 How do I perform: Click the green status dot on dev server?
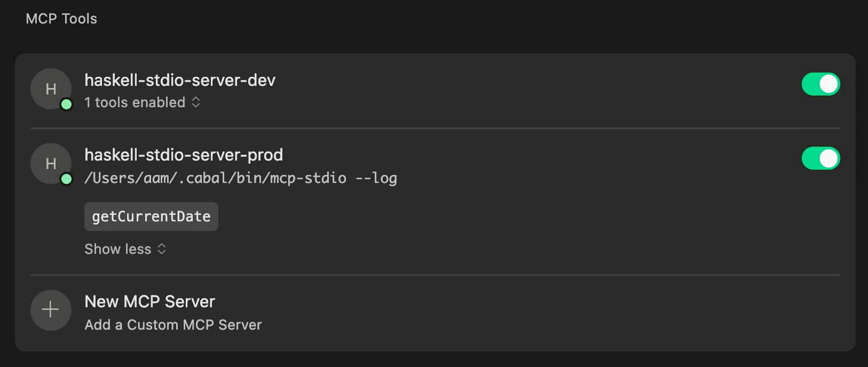[x=67, y=105]
